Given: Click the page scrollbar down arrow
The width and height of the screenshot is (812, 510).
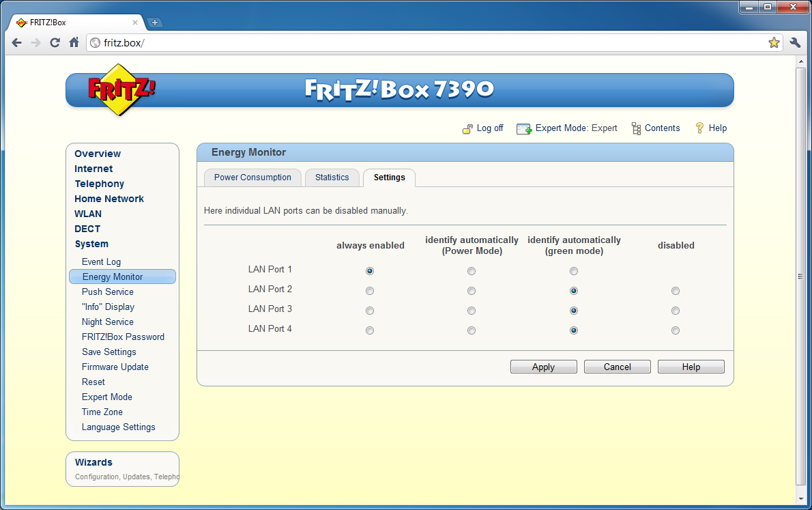Looking at the screenshot, I should 800,499.
